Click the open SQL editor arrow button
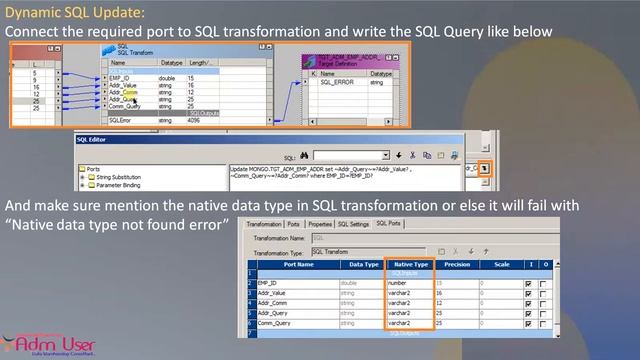This screenshot has height=360, width=640. point(484,169)
